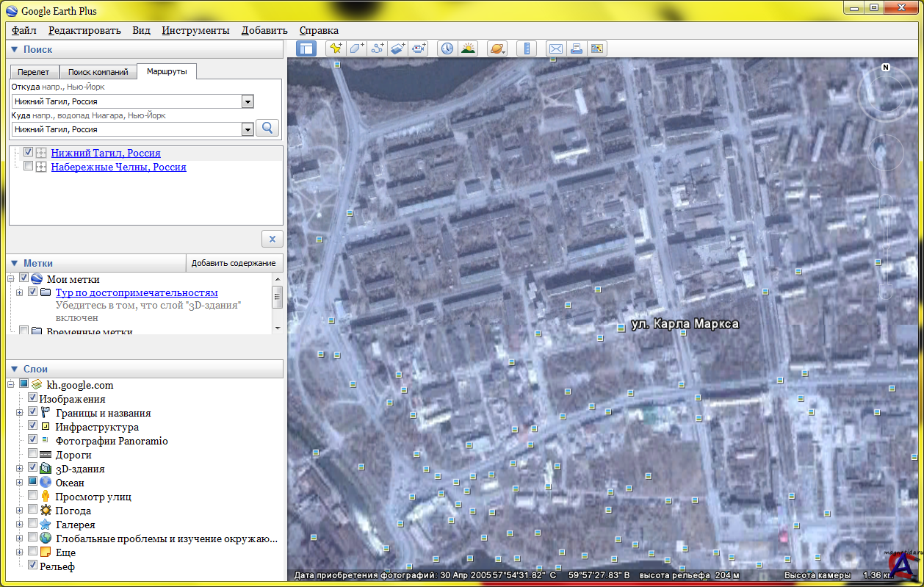Check the Набережные Челны, Россия checkbox
The image size is (924, 587).
click(29, 167)
